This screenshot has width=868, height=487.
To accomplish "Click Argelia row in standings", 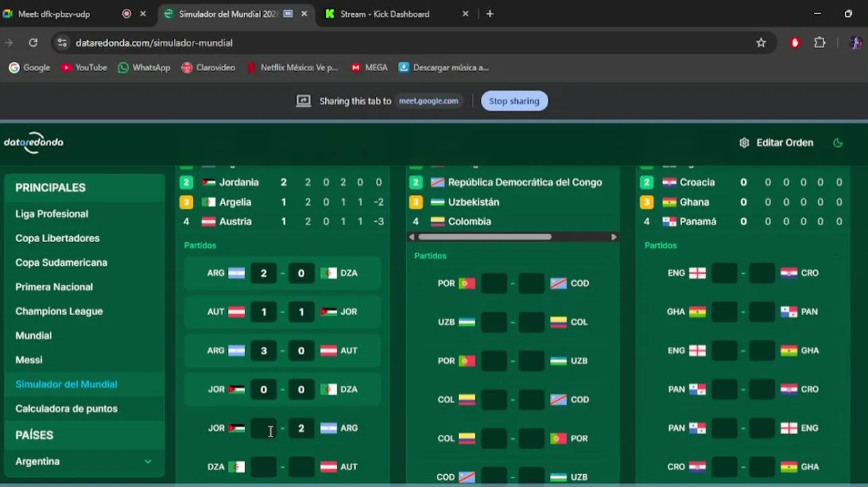I will pyautogui.click(x=283, y=202).
